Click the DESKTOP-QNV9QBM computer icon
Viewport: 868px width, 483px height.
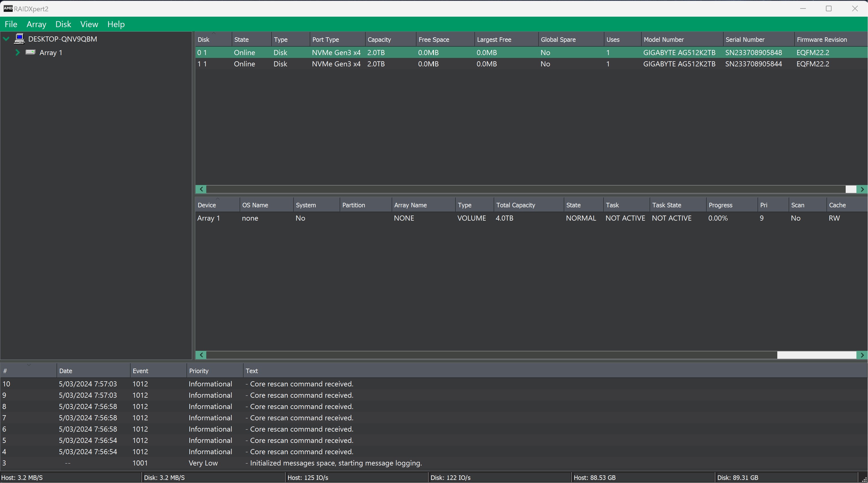19,39
